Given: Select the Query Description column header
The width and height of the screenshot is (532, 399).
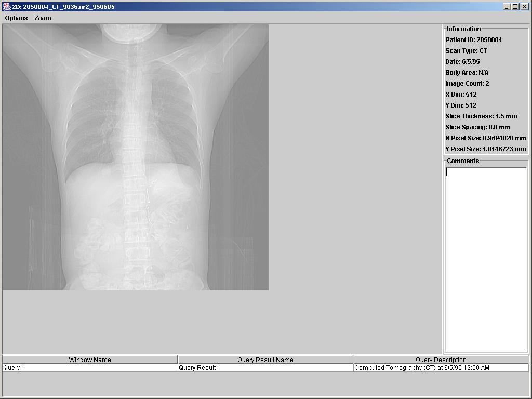Looking at the screenshot, I should [441, 360].
